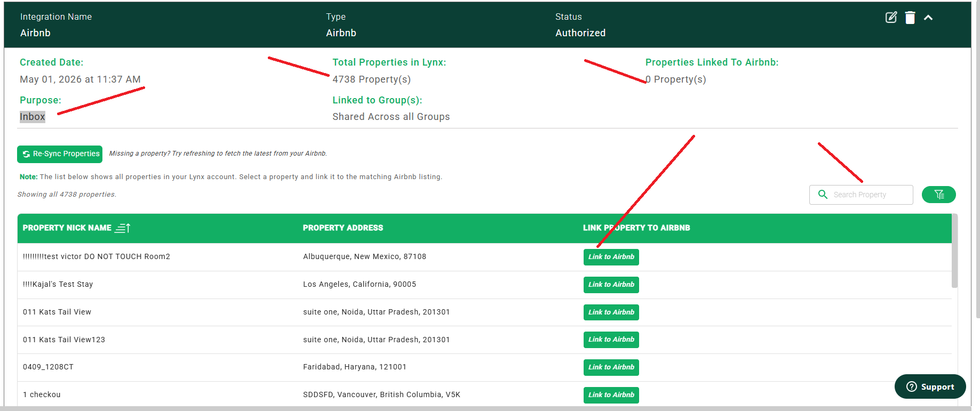Image resolution: width=980 pixels, height=411 pixels.
Task: Link 1 checkou property to Airbnb
Action: click(x=611, y=395)
